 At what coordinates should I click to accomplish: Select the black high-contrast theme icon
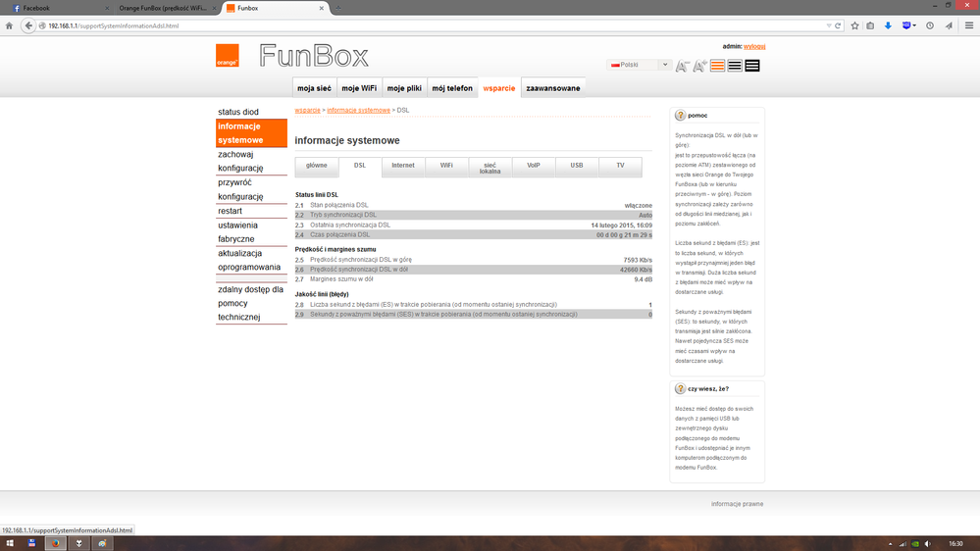[752, 66]
